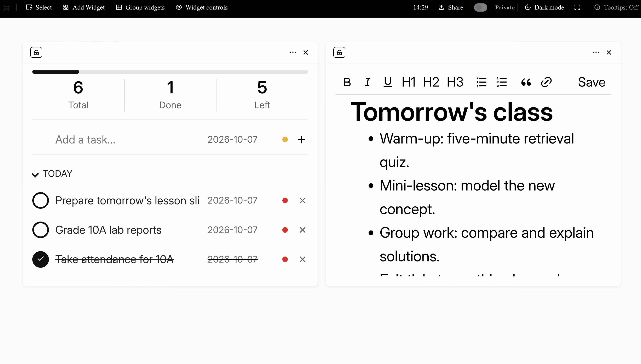Uncheck Take attendance for 10A
The height and width of the screenshot is (364, 641).
click(x=41, y=259)
